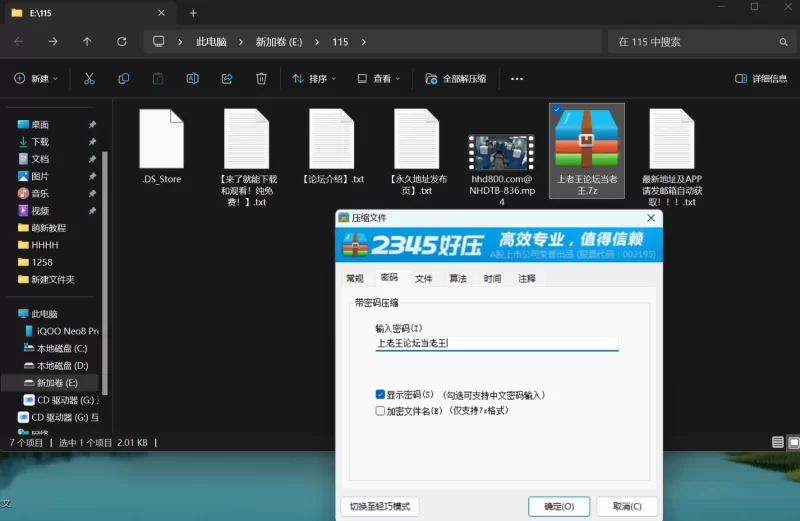Select 本地磁盘 (C:) in sidebar
This screenshot has height=521, width=800.
(62, 348)
